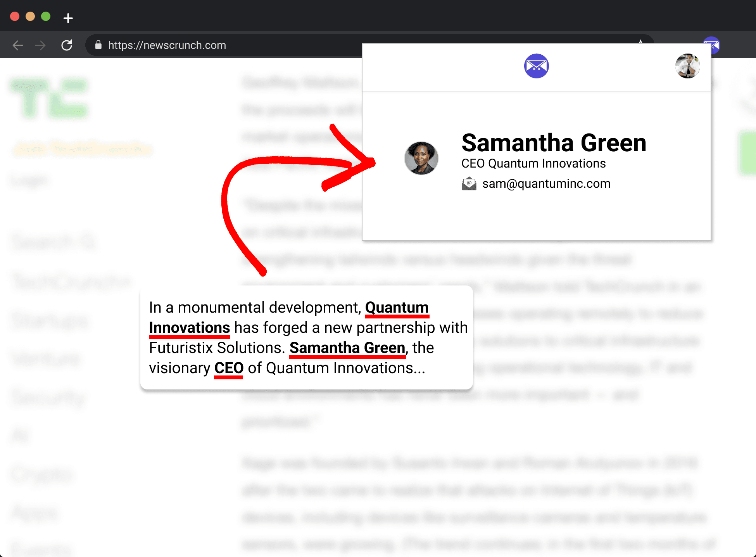756x557 pixels.
Task: Click the forward navigation arrow
Action: (41, 45)
